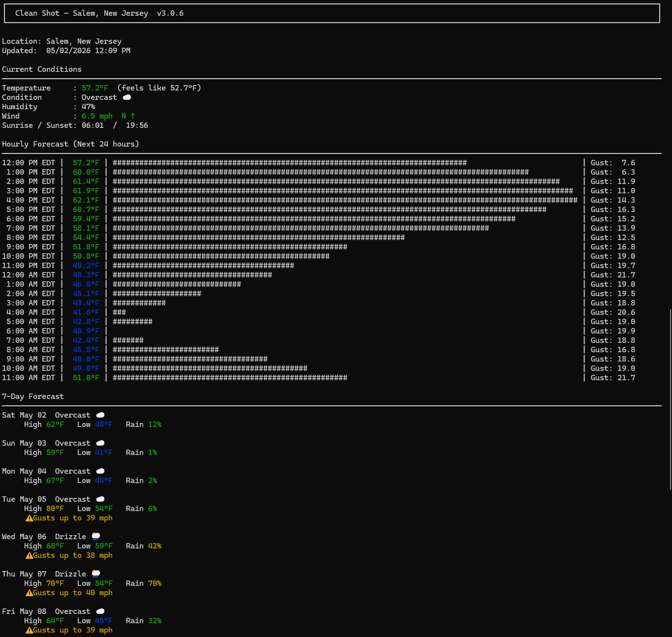Screen dimensions: 672x637
Task: Click the '7-Day Forecast' heading
Action: pyautogui.click(x=33, y=396)
